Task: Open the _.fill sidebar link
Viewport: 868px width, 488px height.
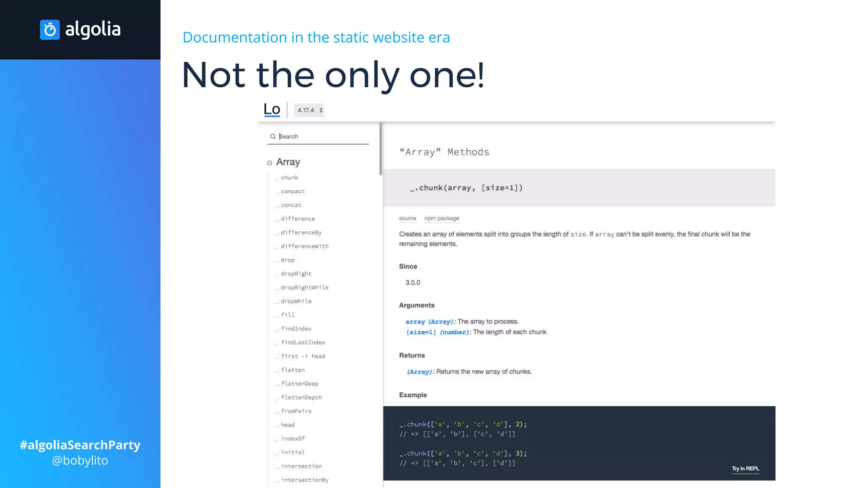Action: 285,315
